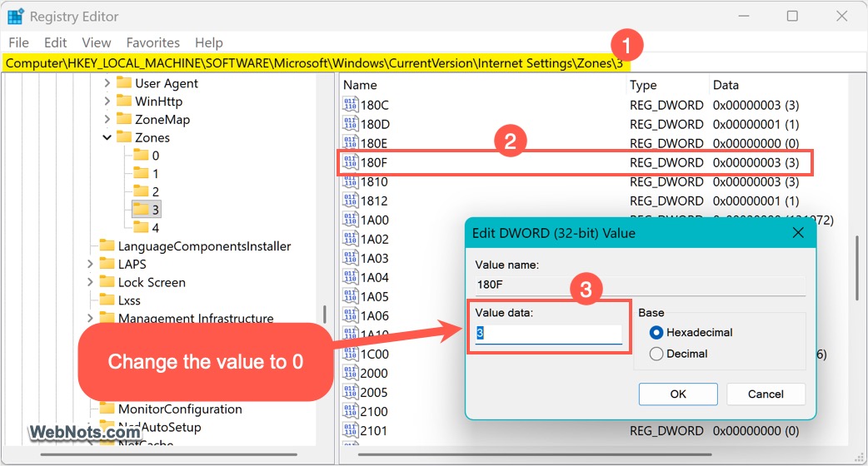Select the 1A03 DWORD value icon

point(351,258)
